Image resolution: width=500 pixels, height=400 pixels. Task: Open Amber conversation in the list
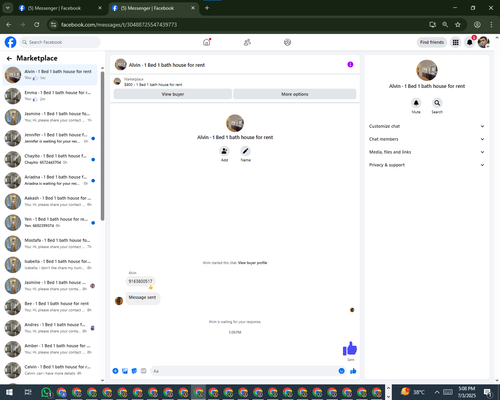[50, 349]
